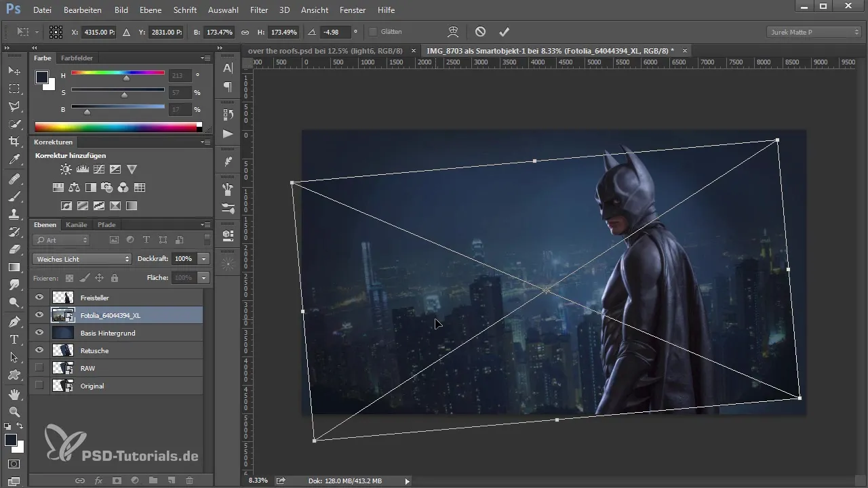Select the Crop tool
868x488 pixels.
(14, 142)
